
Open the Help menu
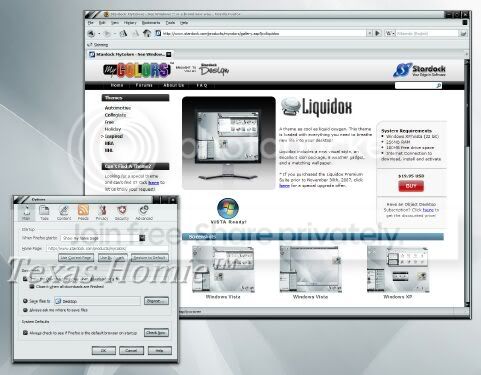click(184, 23)
